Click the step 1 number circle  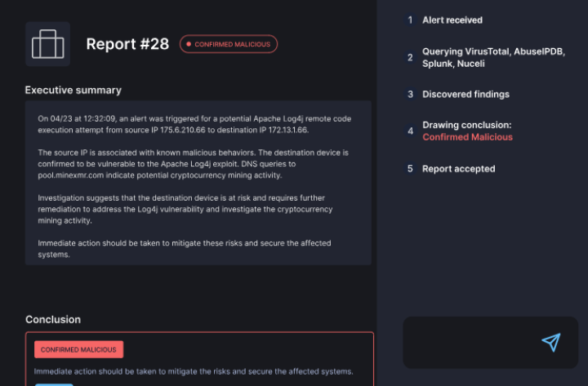click(x=410, y=20)
